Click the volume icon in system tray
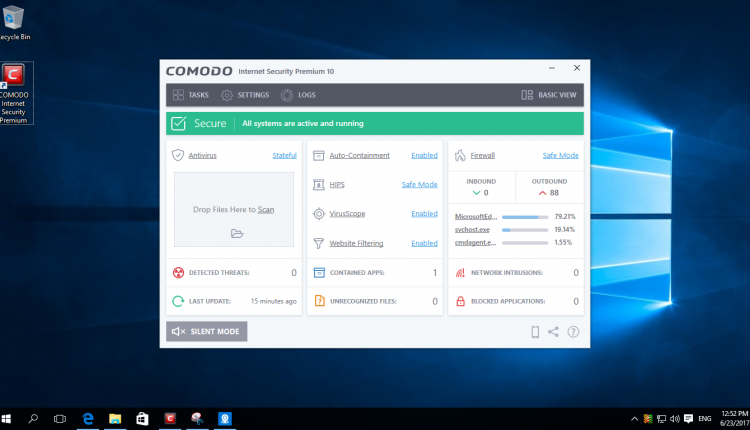This screenshot has height=430, width=750. (x=674, y=419)
